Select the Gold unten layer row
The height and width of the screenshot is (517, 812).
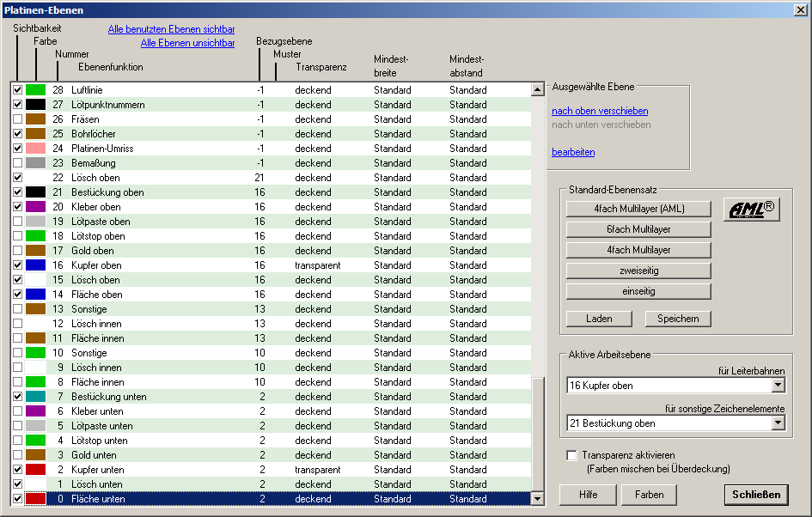pyautogui.click(x=271, y=455)
